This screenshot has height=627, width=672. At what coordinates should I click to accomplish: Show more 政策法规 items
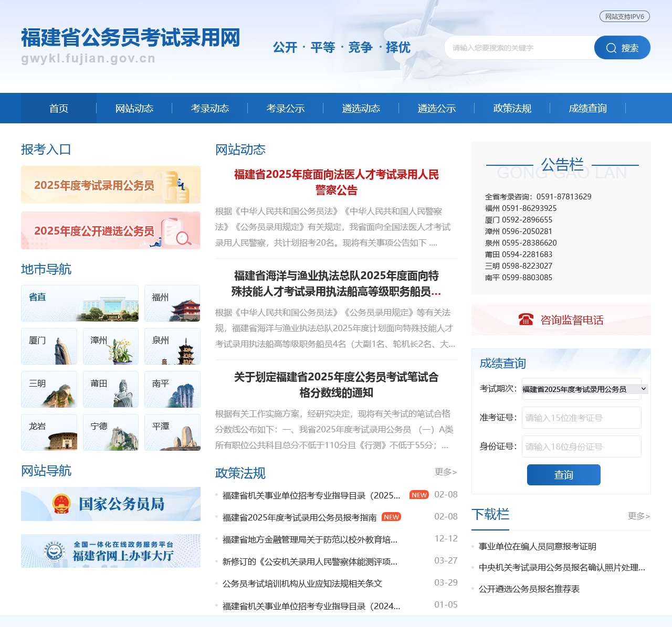click(x=446, y=472)
